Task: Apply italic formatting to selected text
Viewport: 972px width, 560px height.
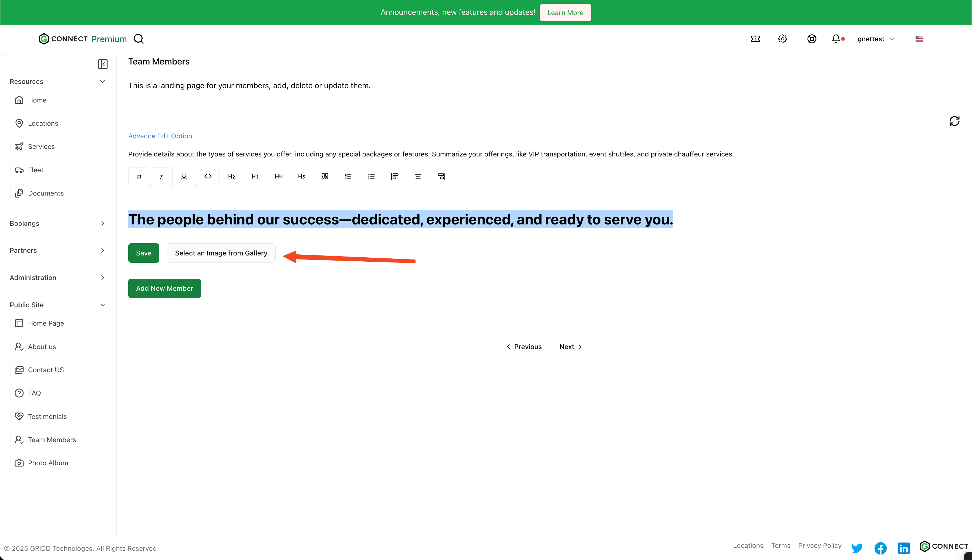Action: pos(161,177)
